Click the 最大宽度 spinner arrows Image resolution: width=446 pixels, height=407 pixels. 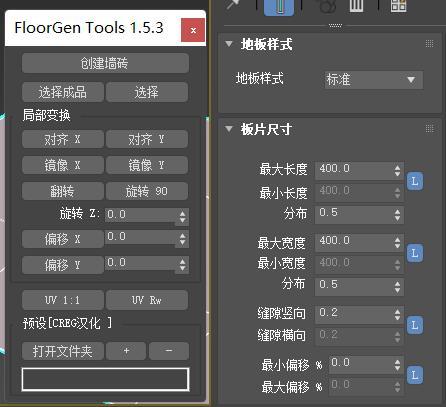pyautogui.click(x=397, y=243)
